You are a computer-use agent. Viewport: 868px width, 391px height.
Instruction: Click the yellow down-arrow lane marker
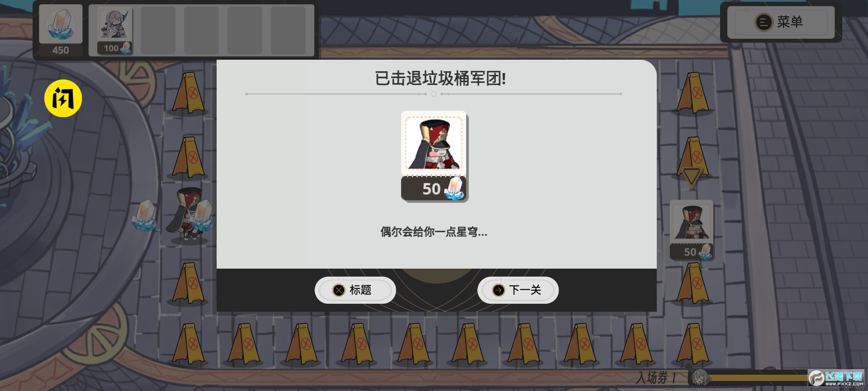click(692, 177)
